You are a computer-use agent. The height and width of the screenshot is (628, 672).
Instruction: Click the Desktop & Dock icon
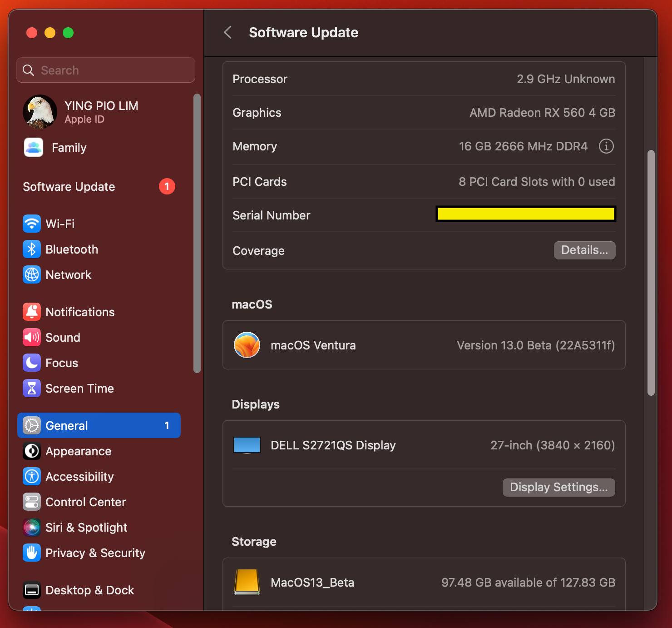click(x=32, y=590)
